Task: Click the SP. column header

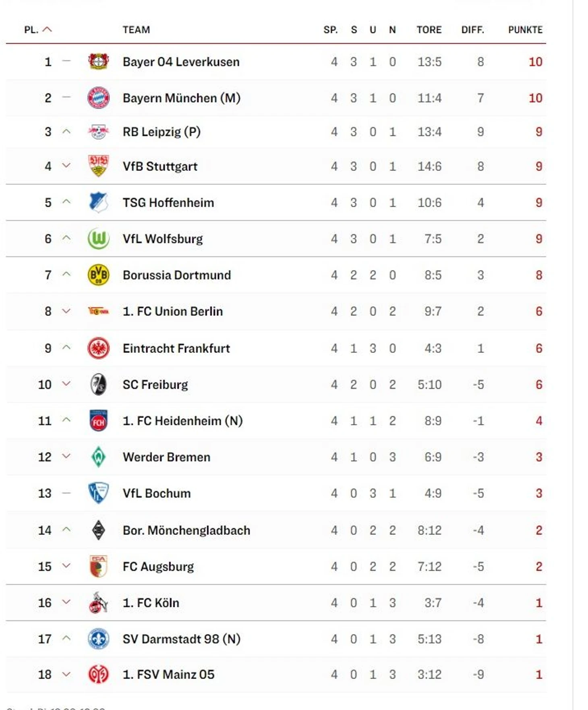Action: 330,30
